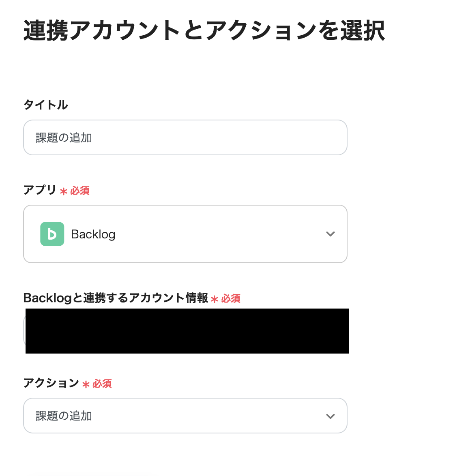Click the chevron on the Backlog app field
Image resolution: width=455 pixels, height=476 pixels.
(331, 234)
